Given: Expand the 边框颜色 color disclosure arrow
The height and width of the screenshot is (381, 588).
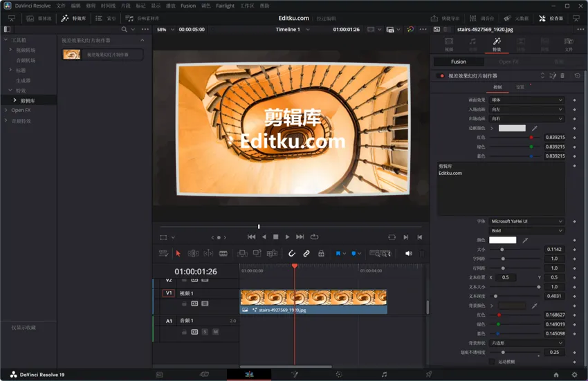Looking at the screenshot, I should 492,128.
